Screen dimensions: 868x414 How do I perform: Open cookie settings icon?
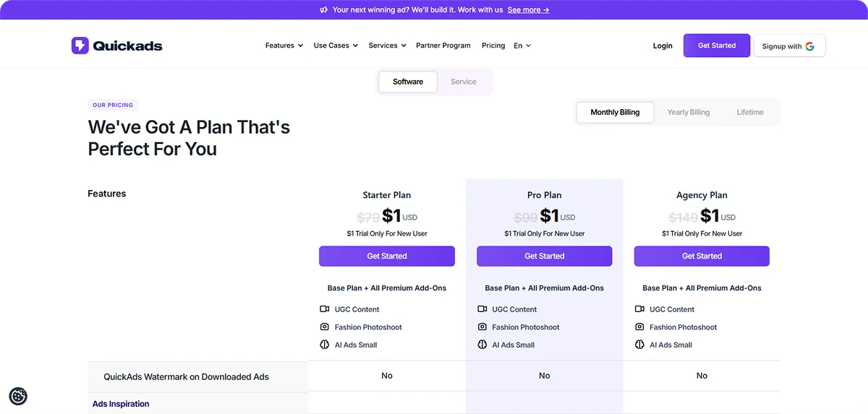pos(18,396)
